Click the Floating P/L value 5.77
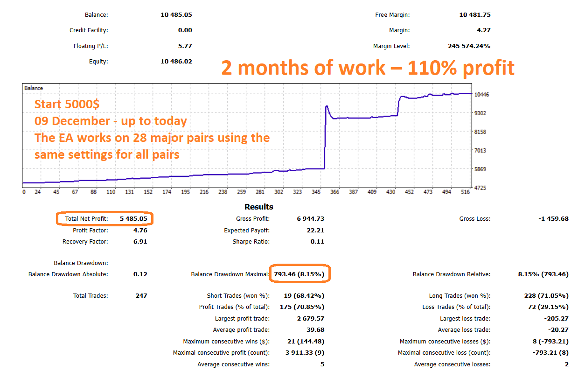The width and height of the screenshot is (585, 392). tap(185, 46)
